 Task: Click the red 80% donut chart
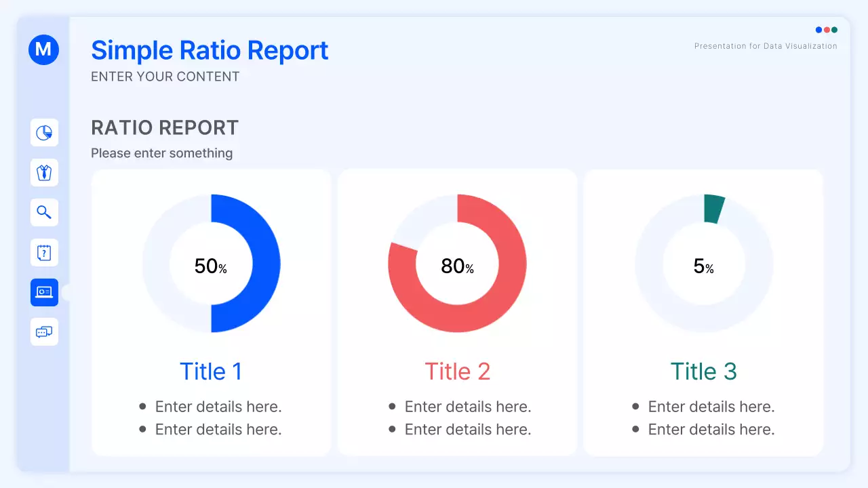pyautogui.click(x=457, y=319)
